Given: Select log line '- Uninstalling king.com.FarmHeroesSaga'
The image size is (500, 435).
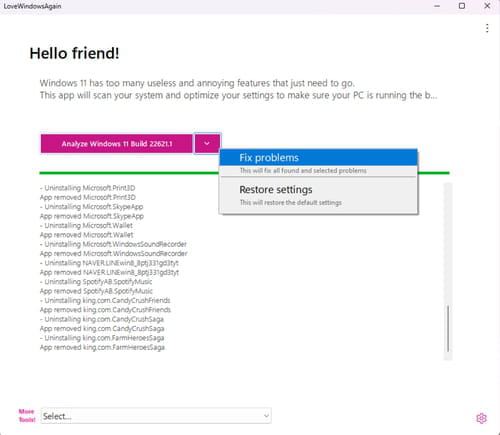Looking at the screenshot, I should pyautogui.click(x=102, y=338).
